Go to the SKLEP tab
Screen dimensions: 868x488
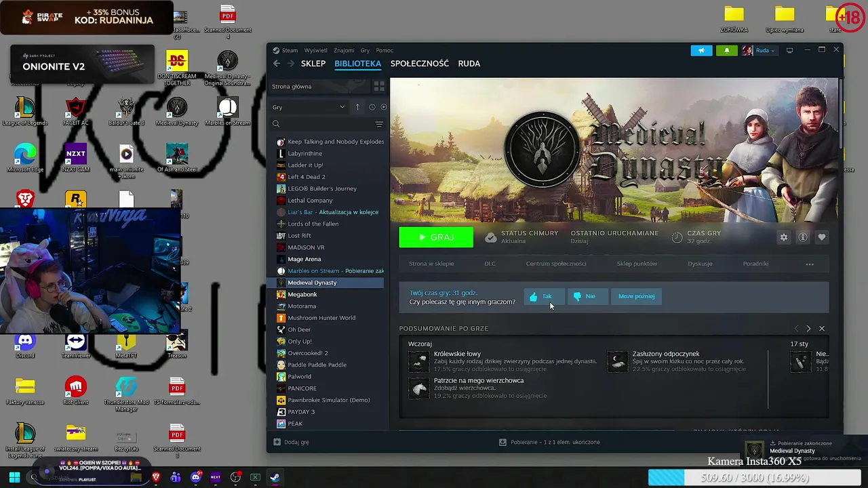[313, 64]
